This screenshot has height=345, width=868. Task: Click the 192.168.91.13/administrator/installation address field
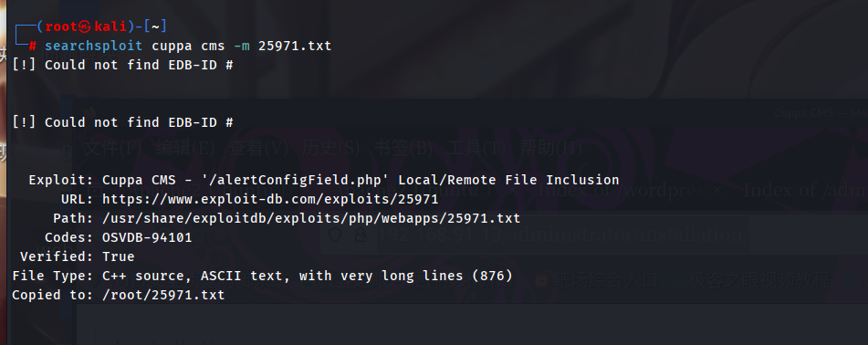point(562,235)
